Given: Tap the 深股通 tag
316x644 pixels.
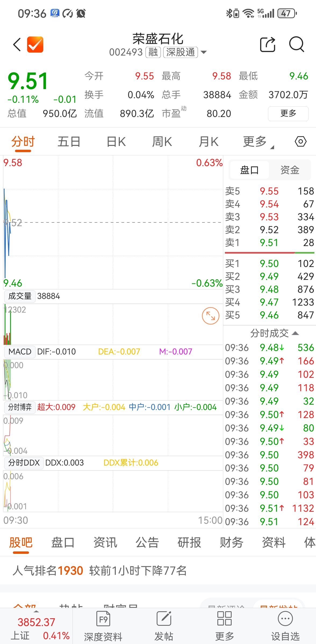Looking at the screenshot, I should click(x=180, y=52).
